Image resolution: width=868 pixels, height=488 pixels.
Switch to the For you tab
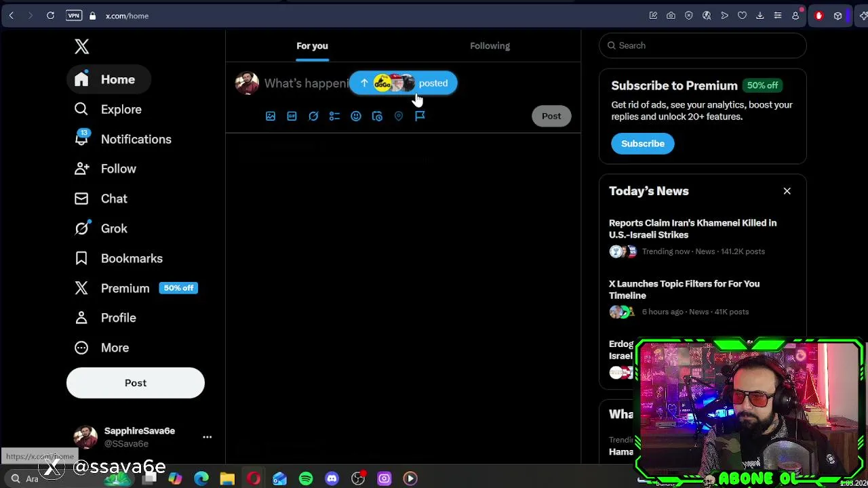pyautogui.click(x=312, y=45)
